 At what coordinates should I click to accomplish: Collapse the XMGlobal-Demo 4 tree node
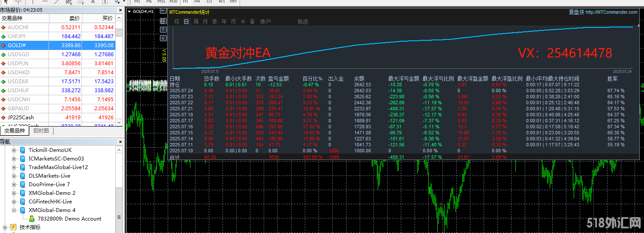click(14, 210)
